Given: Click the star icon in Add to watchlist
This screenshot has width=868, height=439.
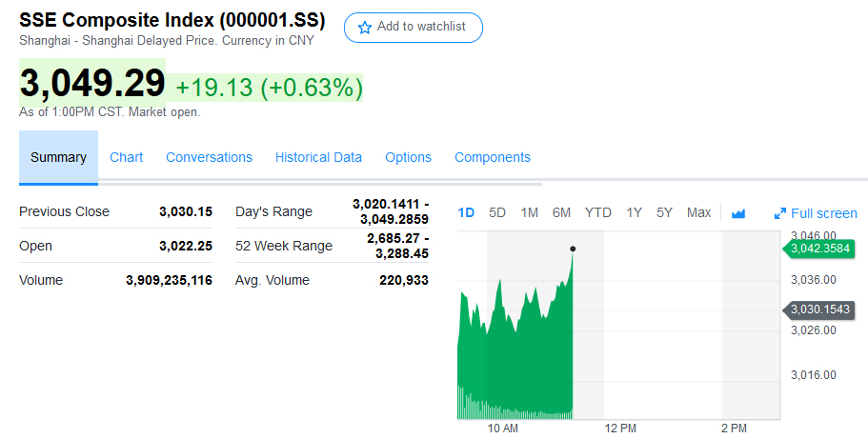Looking at the screenshot, I should click(364, 28).
